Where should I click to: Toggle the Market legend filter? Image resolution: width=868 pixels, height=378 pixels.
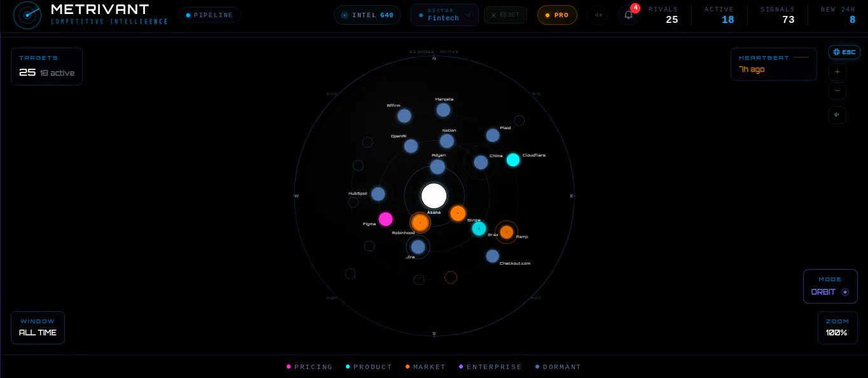pos(426,367)
